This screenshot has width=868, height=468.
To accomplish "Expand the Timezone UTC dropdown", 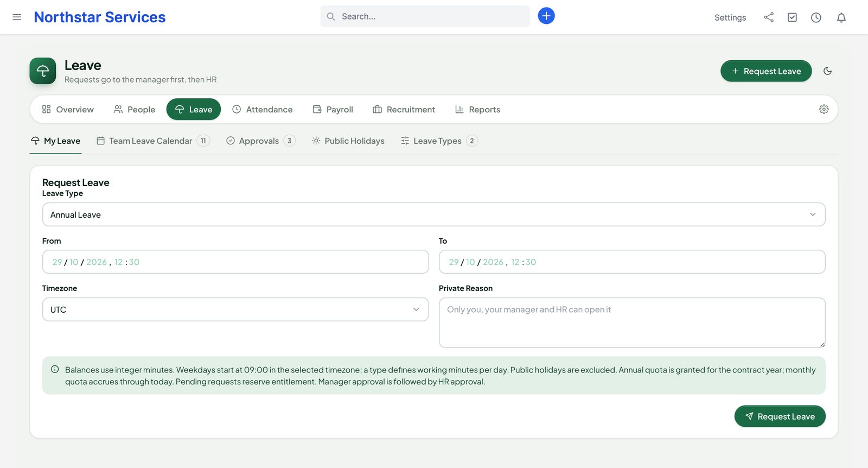I will click(x=235, y=309).
